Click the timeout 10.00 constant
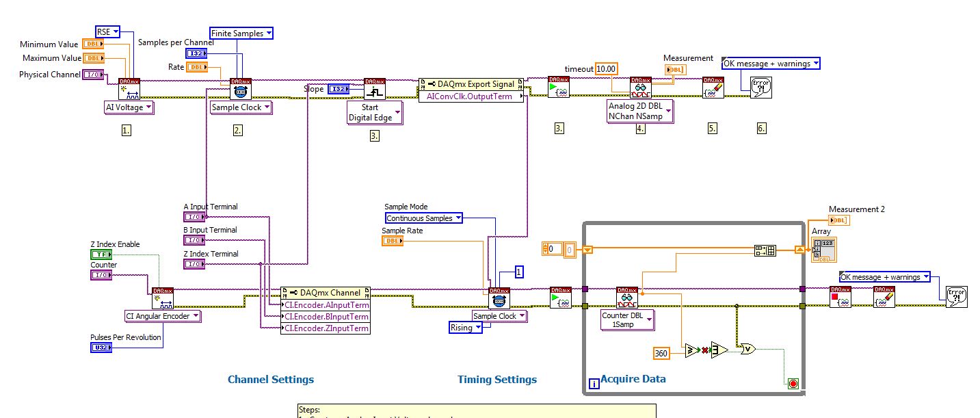The width and height of the screenshot is (980, 418). pyautogui.click(x=606, y=69)
